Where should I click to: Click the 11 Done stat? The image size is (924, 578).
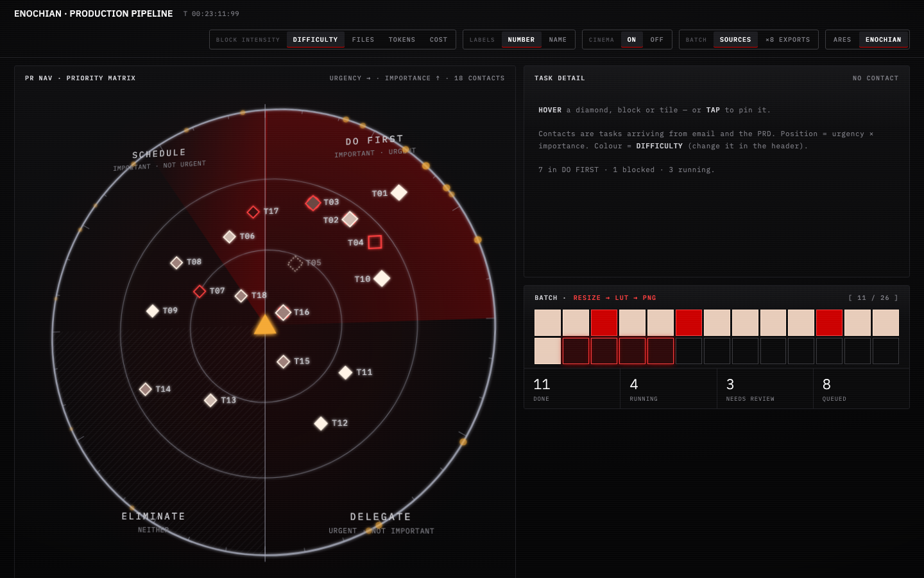(x=572, y=389)
